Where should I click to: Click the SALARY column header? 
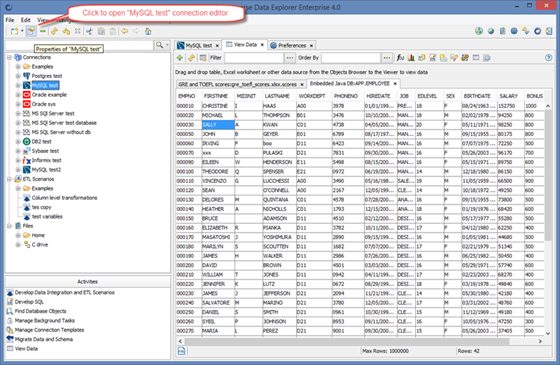point(509,96)
